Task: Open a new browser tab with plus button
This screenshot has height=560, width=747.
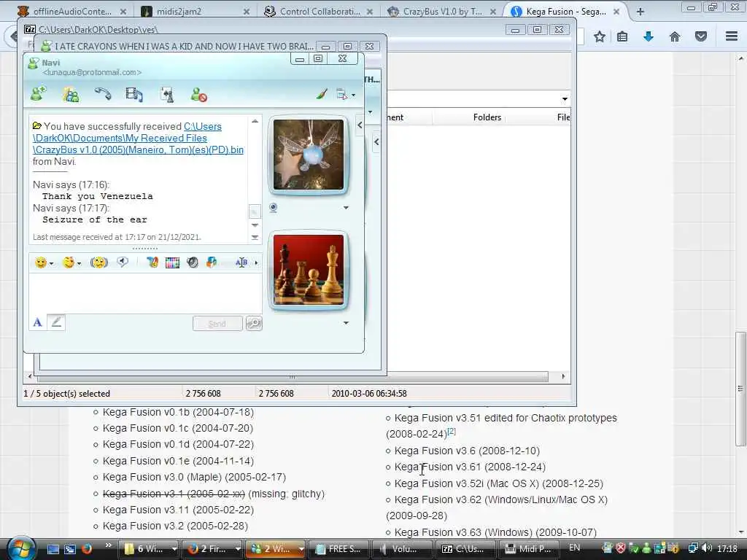Action: click(640, 12)
